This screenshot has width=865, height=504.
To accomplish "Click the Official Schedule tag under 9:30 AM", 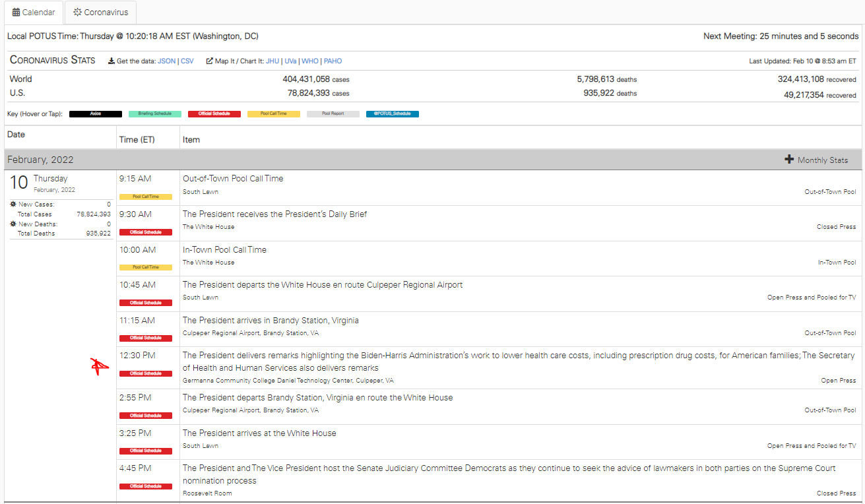I will tap(146, 232).
